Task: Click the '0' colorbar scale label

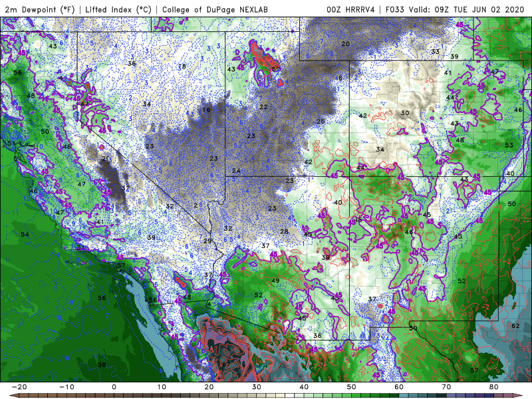Action: pos(114,387)
